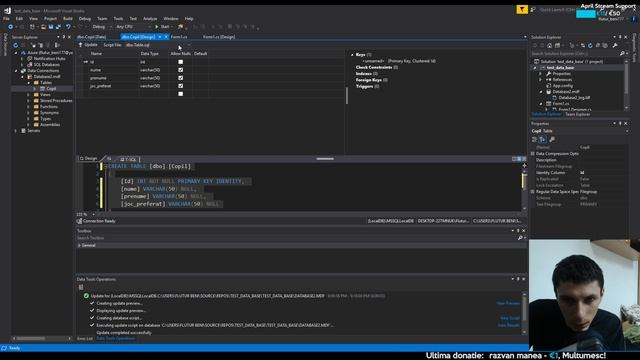Open the Build menu
This screenshot has height=360, width=640.
point(68,18)
